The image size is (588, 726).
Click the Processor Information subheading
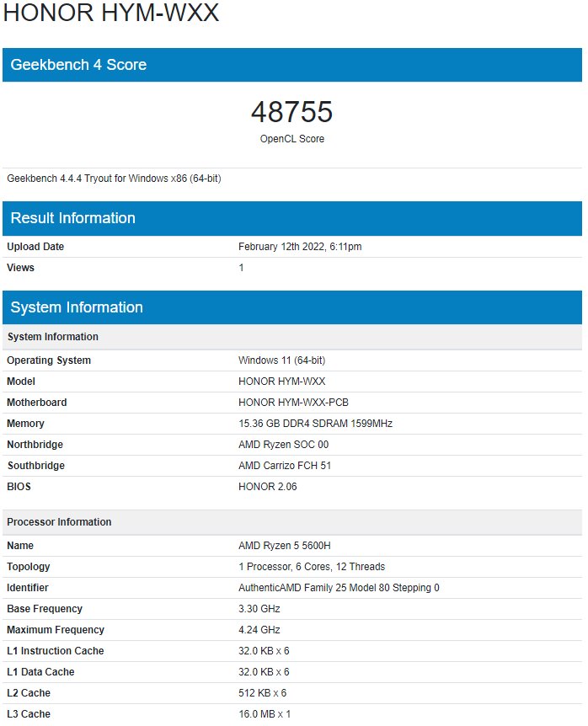[292, 522]
